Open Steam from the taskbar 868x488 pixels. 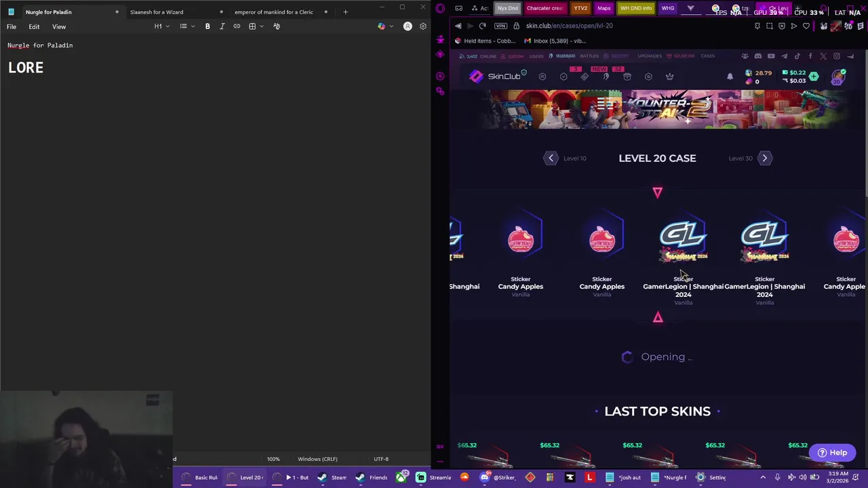333,477
